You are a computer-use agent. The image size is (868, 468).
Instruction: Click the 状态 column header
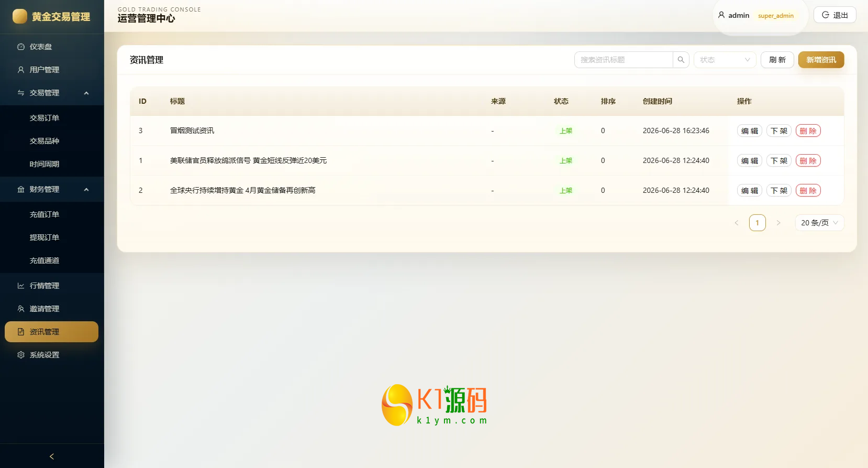[x=561, y=101]
